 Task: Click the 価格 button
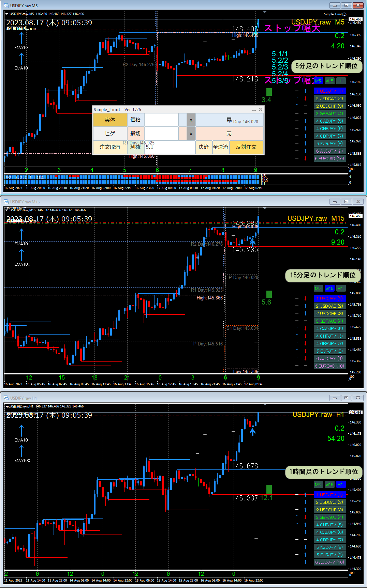click(x=135, y=120)
